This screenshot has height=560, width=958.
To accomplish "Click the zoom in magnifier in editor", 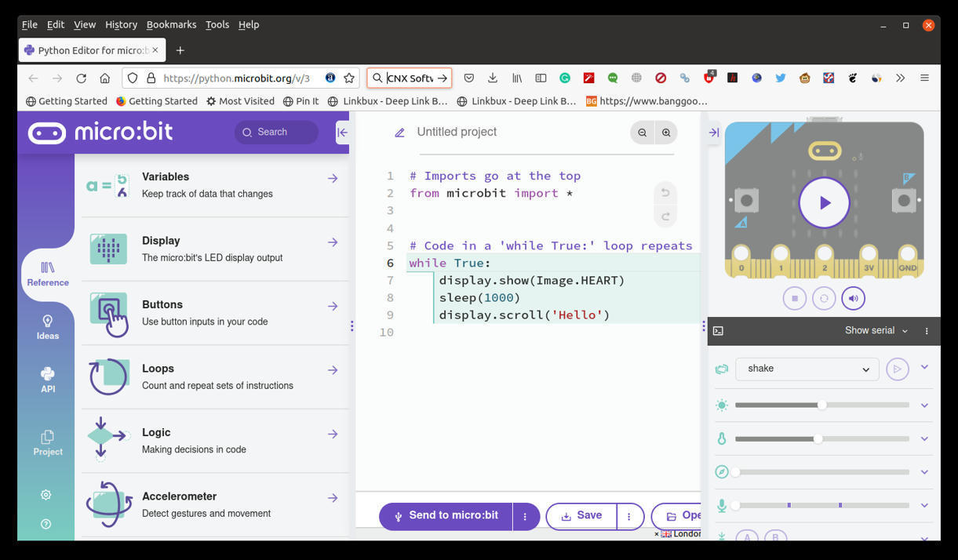I will click(x=666, y=133).
